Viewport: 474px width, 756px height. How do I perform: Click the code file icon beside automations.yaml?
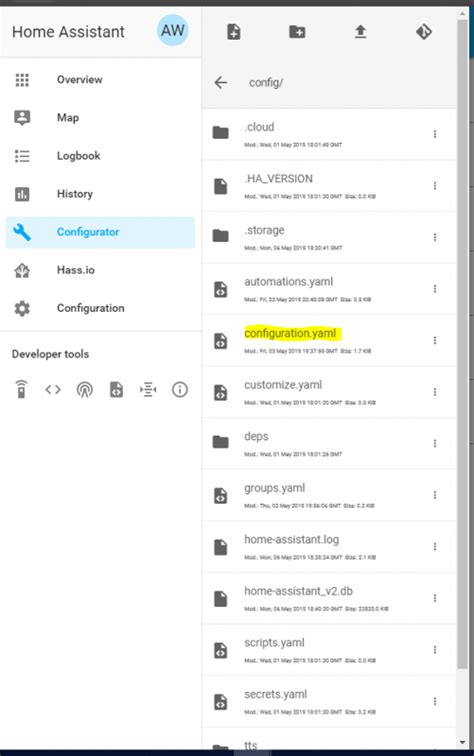click(221, 289)
